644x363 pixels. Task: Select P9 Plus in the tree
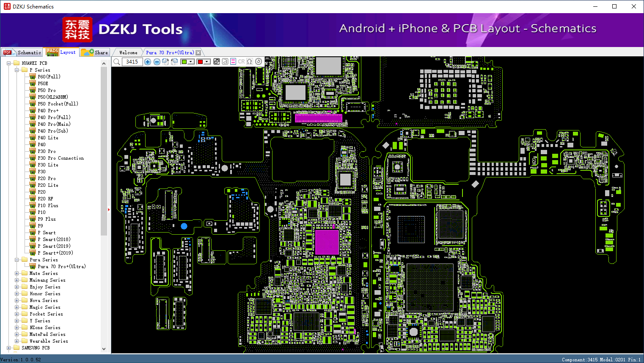coord(47,219)
